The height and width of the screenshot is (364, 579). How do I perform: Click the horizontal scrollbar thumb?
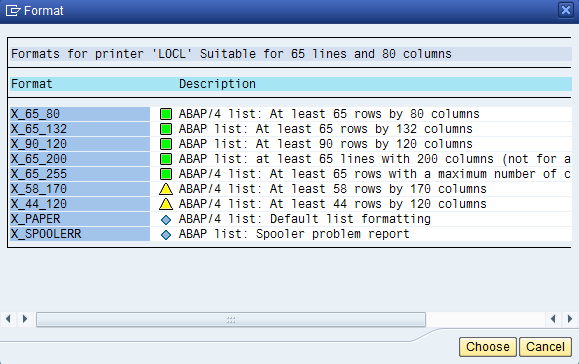click(x=231, y=320)
